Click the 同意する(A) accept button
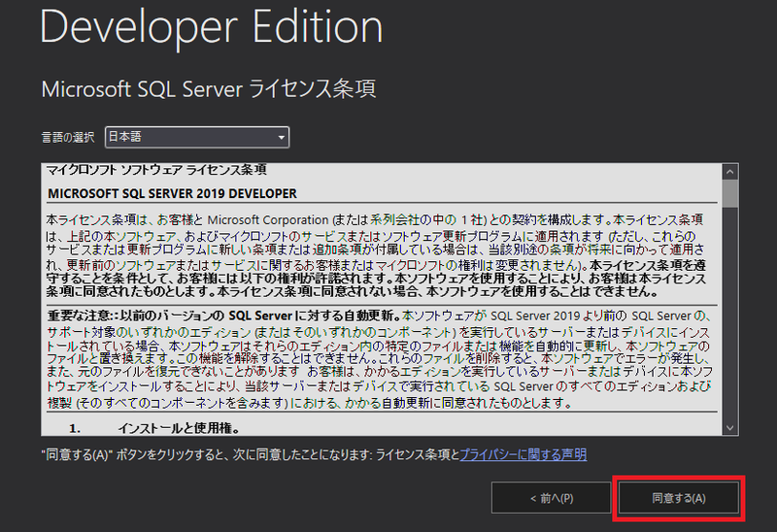777x532 pixels. tap(678, 498)
